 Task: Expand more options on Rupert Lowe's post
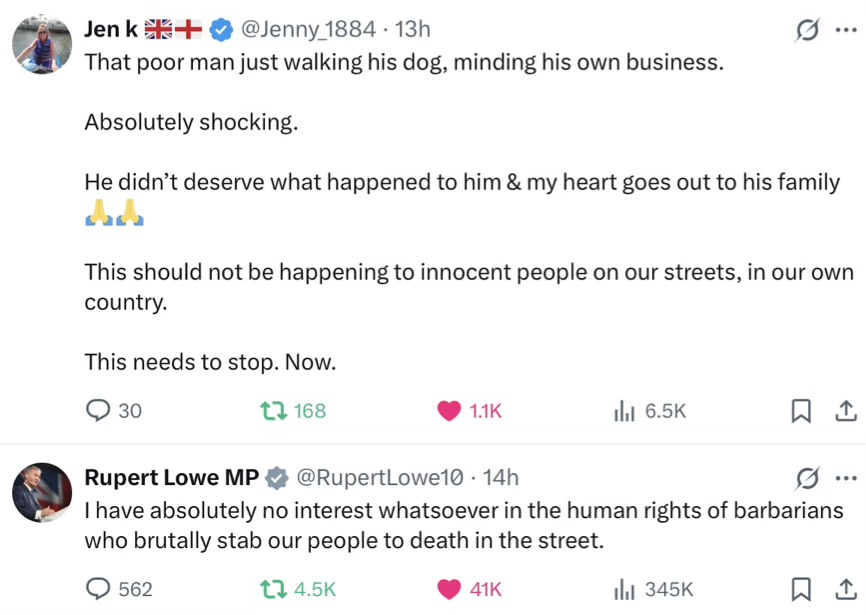(x=846, y=478)
